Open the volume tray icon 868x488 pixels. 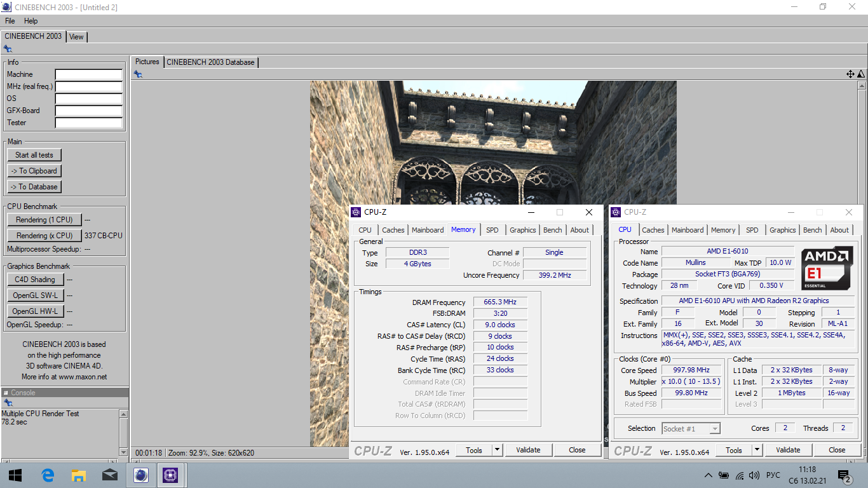754,475
